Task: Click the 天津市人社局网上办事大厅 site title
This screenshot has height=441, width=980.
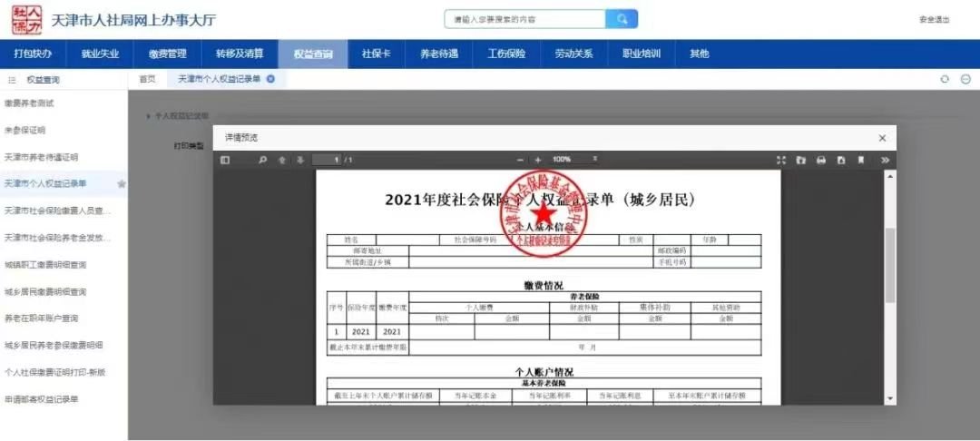Action: coord(133,20)
